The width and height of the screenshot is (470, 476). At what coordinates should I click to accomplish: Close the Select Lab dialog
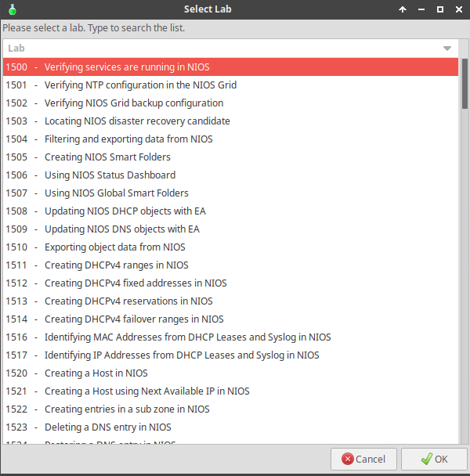click(x=459, y=9)
